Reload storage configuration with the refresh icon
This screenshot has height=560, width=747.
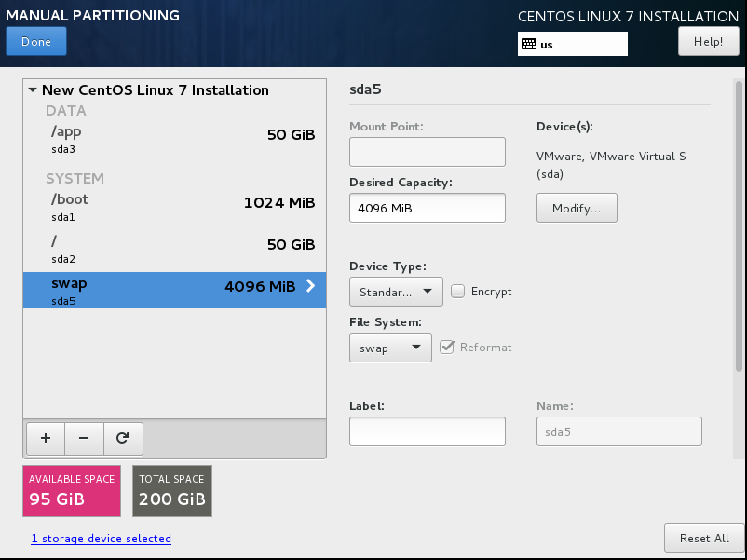point(123,439)
